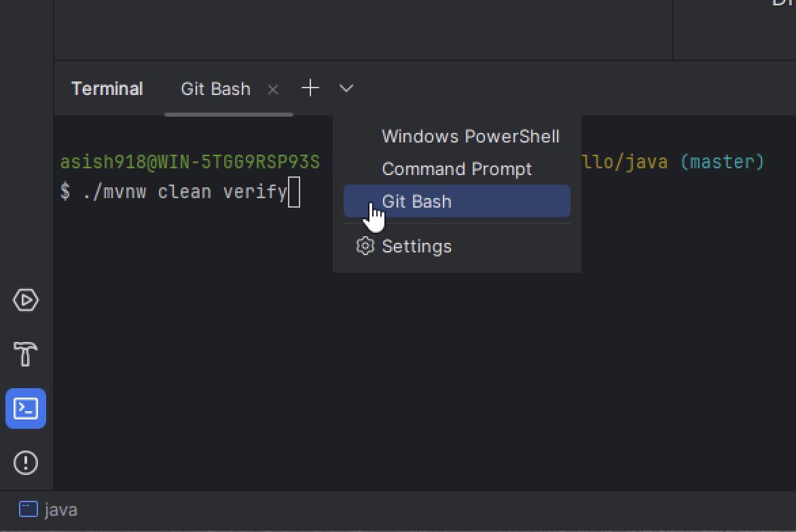Open the Problems tool window icon
This screenshot has width=796, height=532.
point(25,463)
